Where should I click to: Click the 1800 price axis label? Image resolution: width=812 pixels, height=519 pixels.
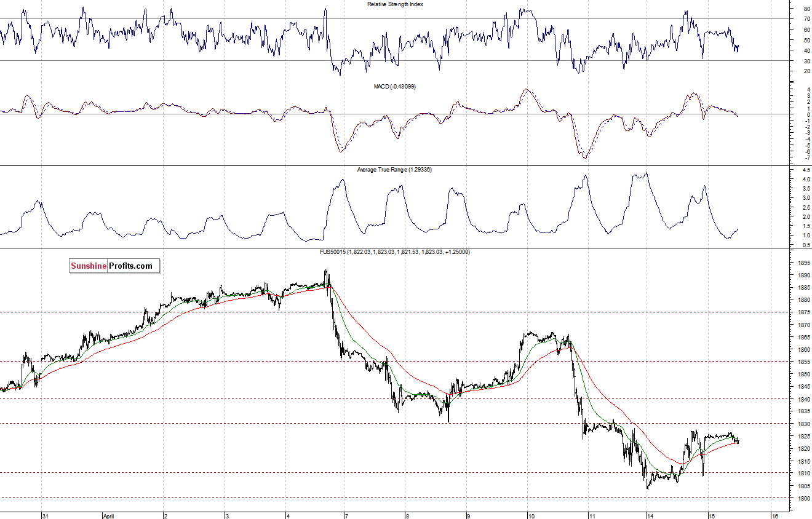point(803,498)
